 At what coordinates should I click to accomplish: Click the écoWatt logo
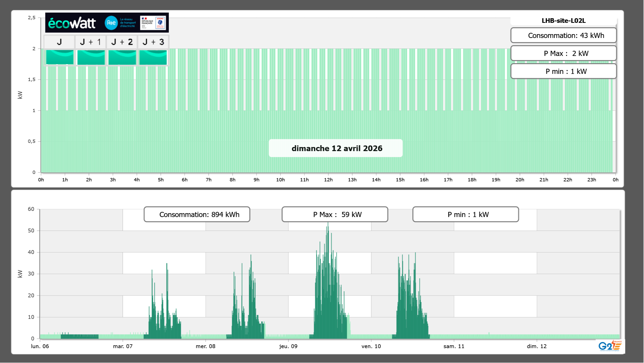click(72, 23)
